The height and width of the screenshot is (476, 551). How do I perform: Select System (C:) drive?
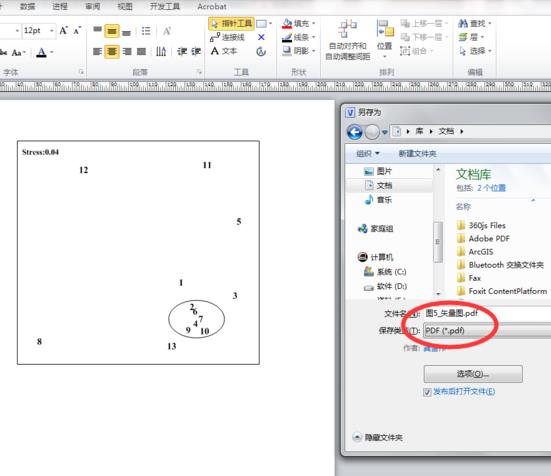pyautogui.click(x=385, y=272)
